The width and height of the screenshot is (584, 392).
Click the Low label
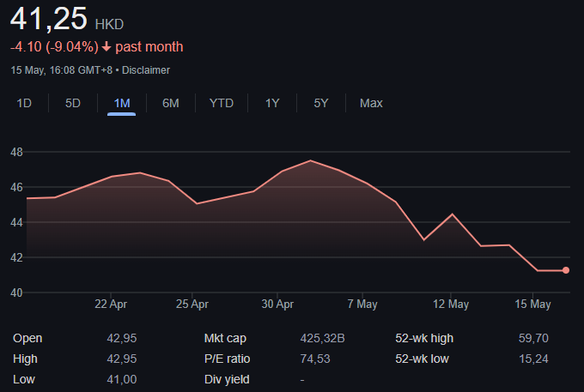pos(24,379)
